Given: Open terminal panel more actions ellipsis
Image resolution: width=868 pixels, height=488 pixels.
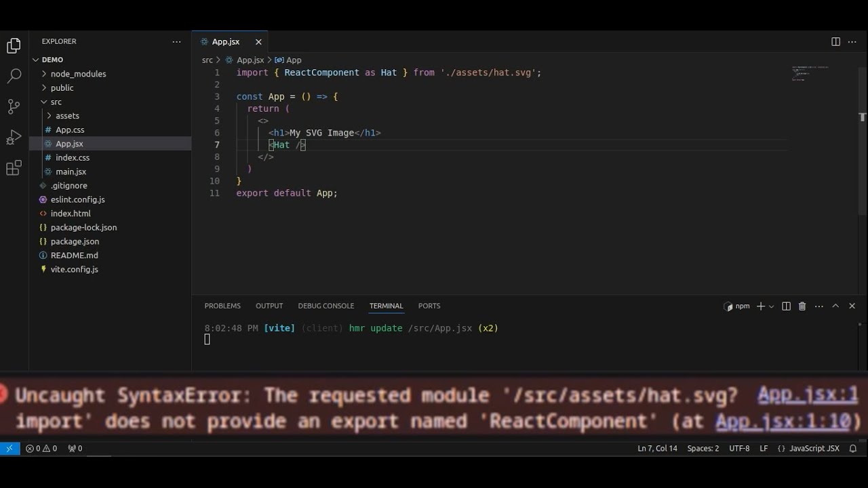Looking at the screenshot, I should point(818,306).
